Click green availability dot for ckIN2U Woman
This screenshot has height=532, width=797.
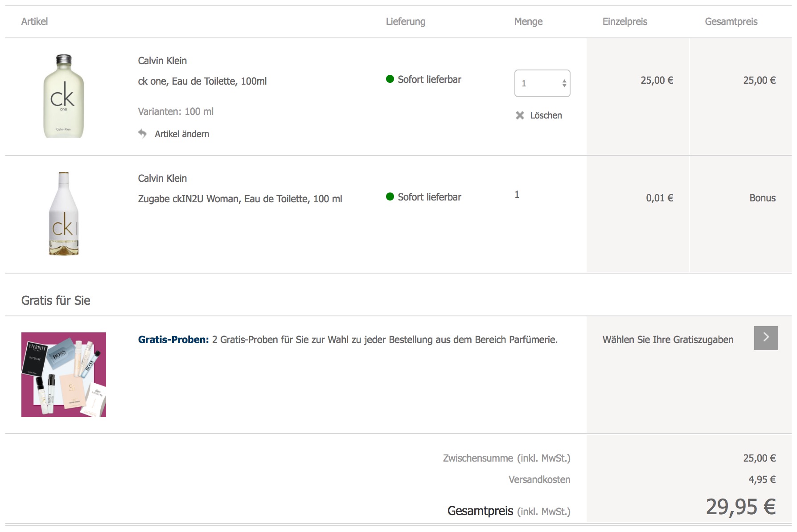coord(390,197)
